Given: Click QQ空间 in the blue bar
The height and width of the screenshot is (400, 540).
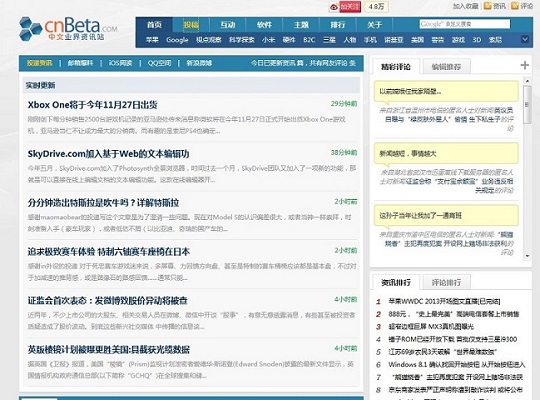Looking at the screenshot, I should pos(159,63).
